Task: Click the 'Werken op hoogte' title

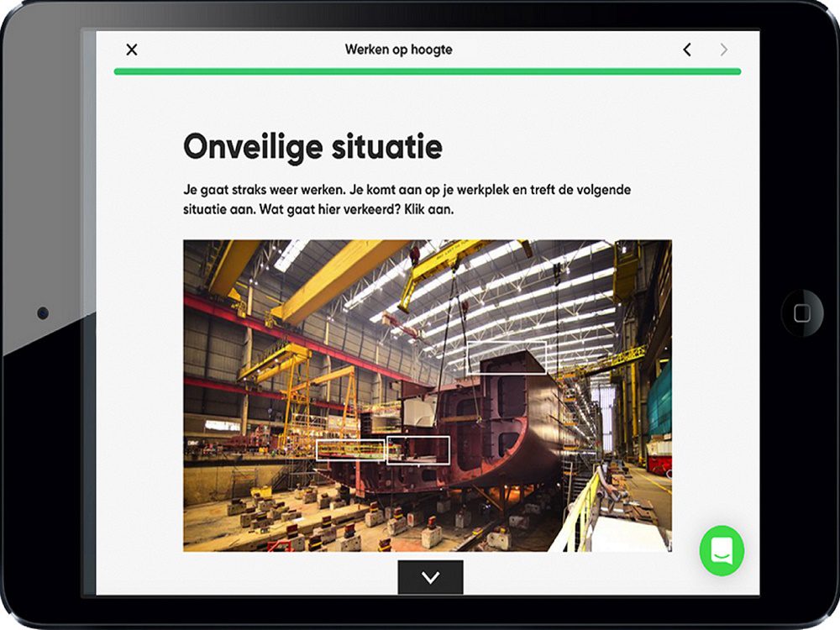Action: tap(398, 50)
